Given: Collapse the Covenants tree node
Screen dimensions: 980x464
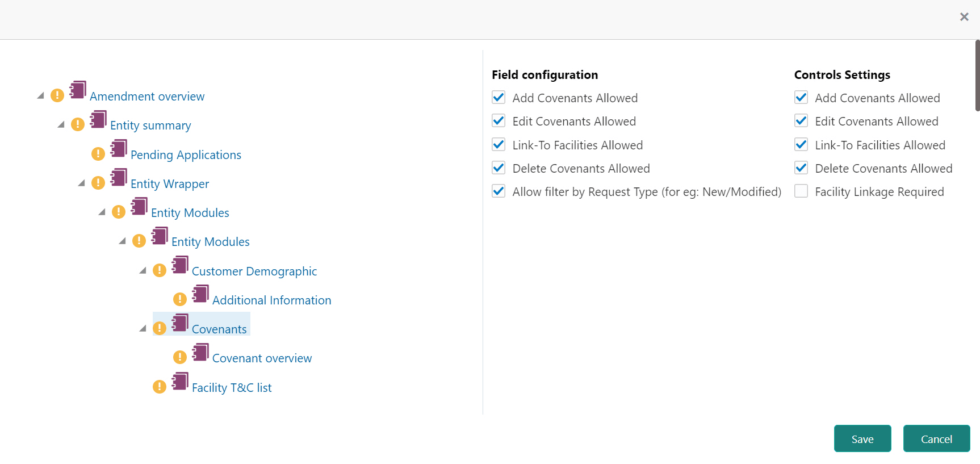Looking at the screenshot, I should click(143, 328).
